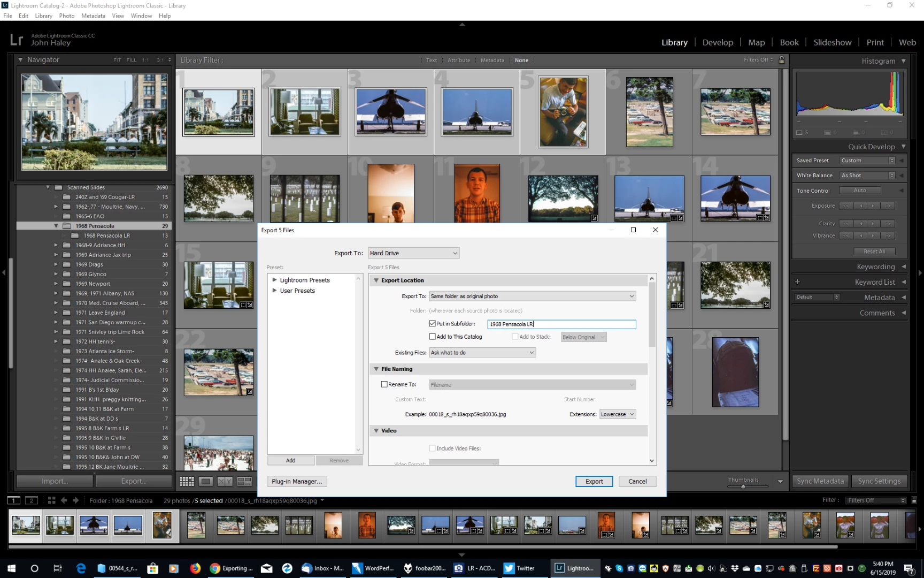The width and height of the screenshot is (924, 578).
Task: Hide the left panel using edge arrow
Action: [4, 273]
